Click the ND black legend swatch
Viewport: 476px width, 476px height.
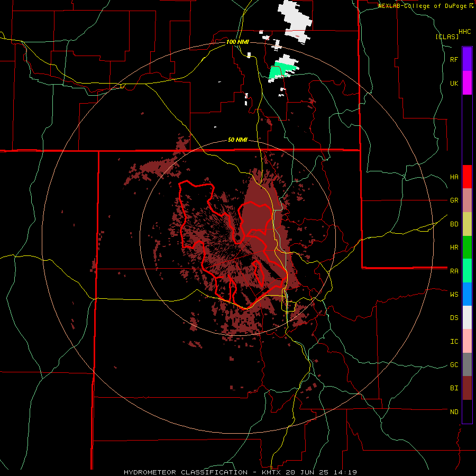(467, 411)
